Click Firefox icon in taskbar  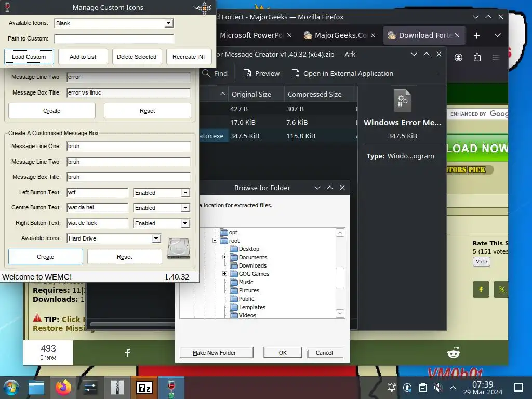pos(63,388)
